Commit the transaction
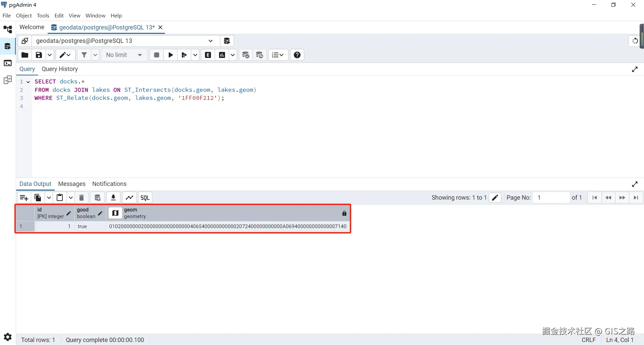The height and width of the screenshot is (345, 644). tap(246, 55)
